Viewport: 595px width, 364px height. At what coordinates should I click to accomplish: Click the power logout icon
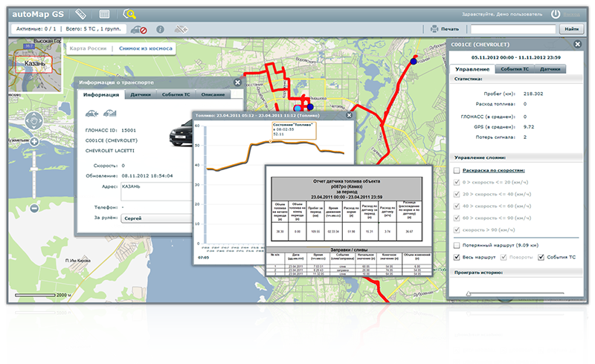[x=555, y=13]
